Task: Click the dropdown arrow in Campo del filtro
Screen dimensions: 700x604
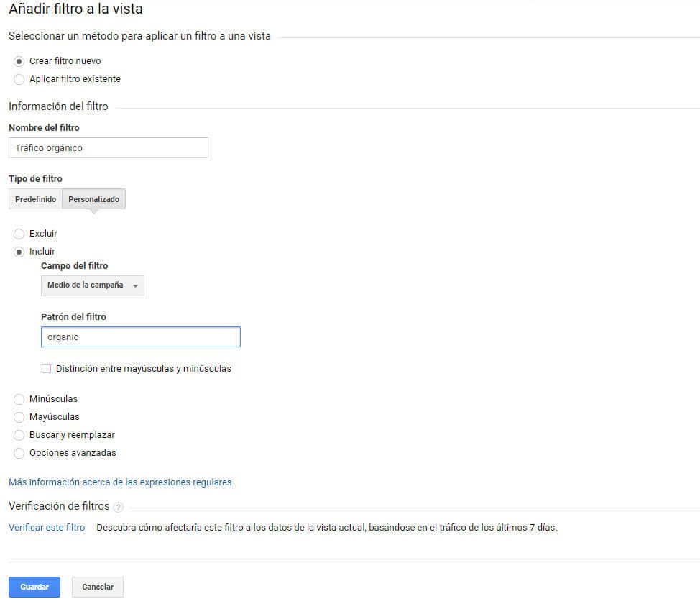Action: [135, 286]
